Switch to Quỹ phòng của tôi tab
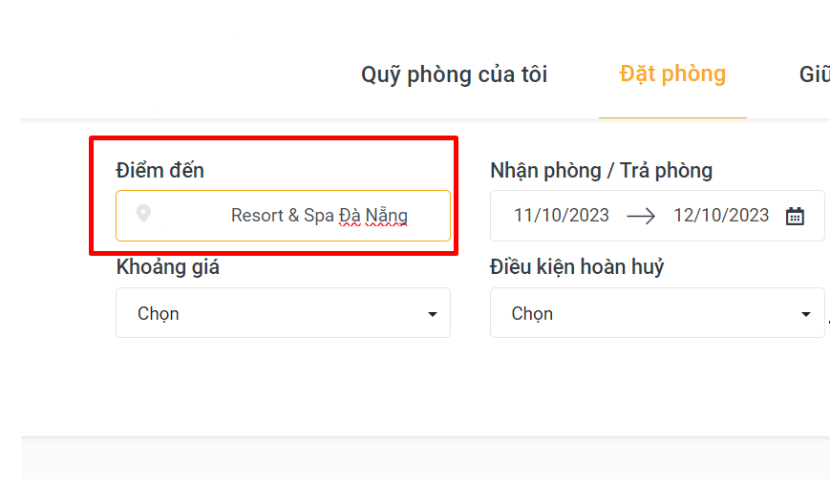Screen dimensions: 830x504 (455, 74)
